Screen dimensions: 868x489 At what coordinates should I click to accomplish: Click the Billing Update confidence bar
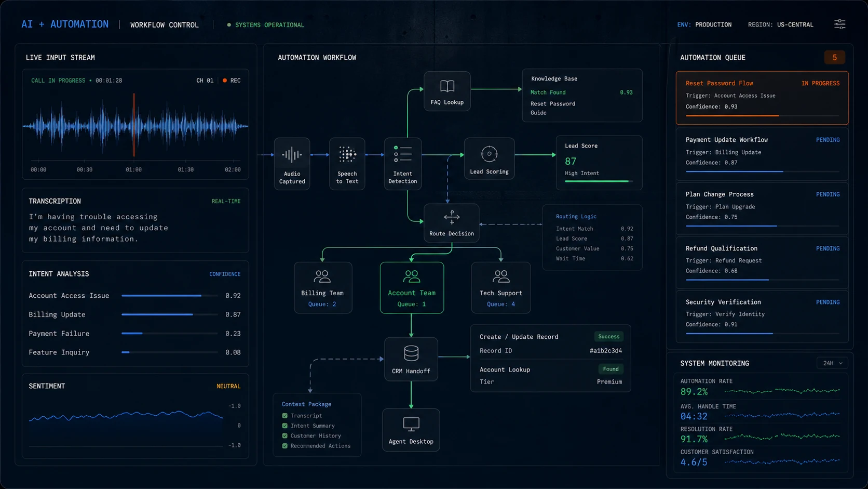click(170, 314)
